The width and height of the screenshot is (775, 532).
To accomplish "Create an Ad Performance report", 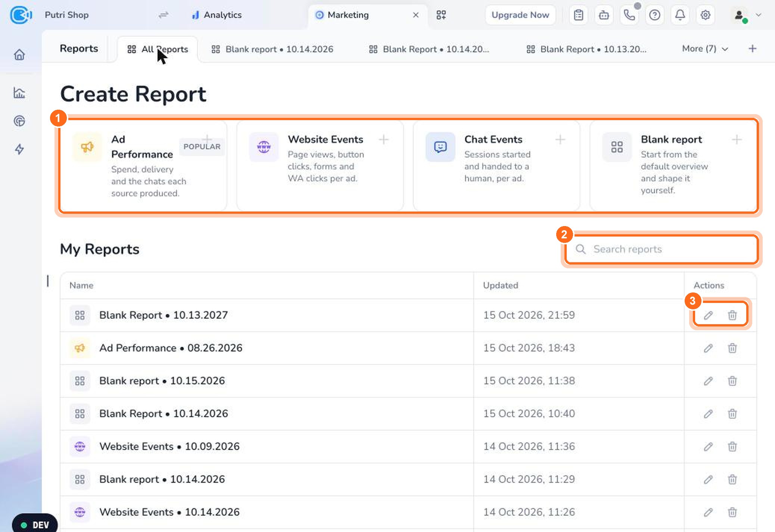I will point(143,166).
